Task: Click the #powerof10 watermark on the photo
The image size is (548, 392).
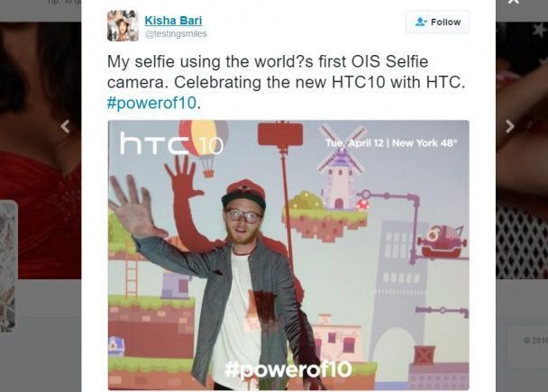Action: coord(288,369)
